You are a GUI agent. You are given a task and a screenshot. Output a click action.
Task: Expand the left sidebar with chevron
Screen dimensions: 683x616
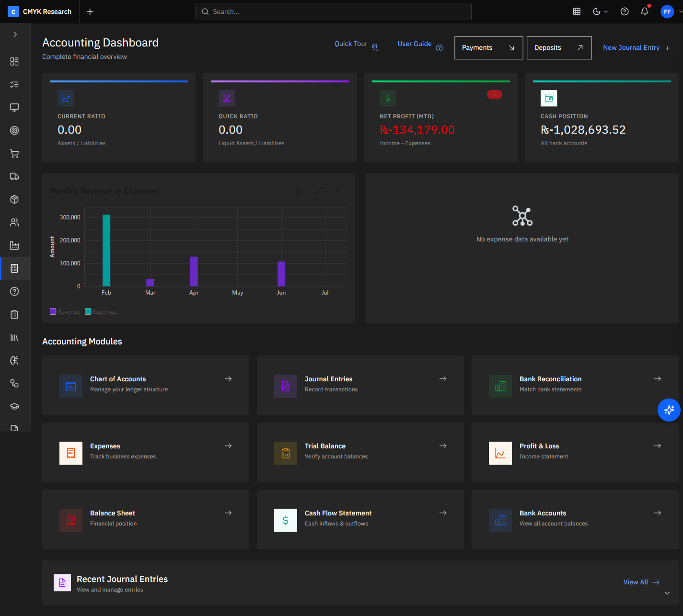click(15, 34)
